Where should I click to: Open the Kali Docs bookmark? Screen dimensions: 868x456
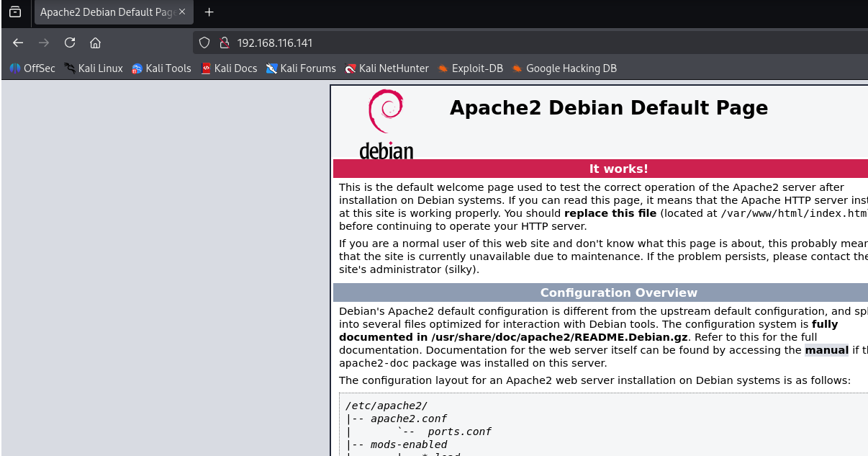(229, 68)
